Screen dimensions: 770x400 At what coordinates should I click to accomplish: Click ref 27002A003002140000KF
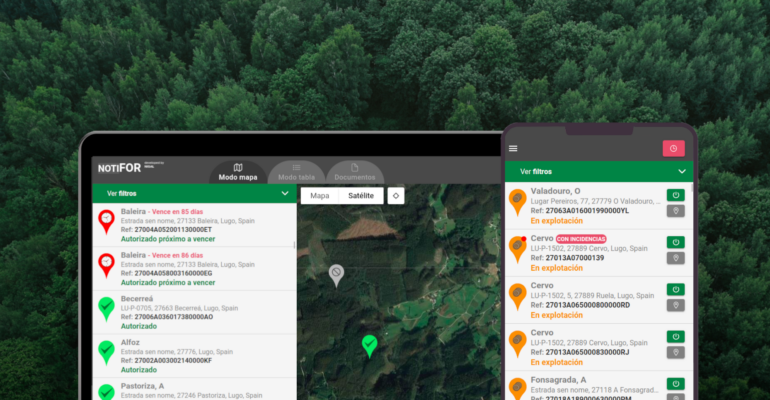point(173,361)
